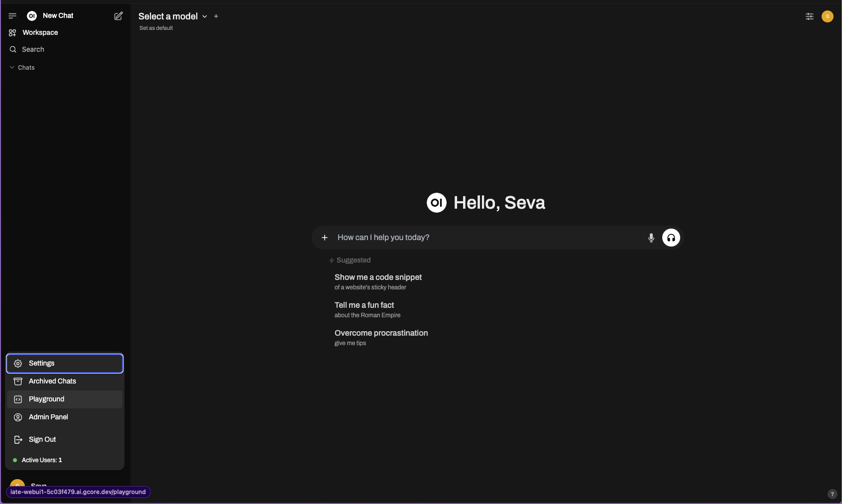Screen dimensions: 842x504
Task: Click the Set as default link
Action: (156, 28)
